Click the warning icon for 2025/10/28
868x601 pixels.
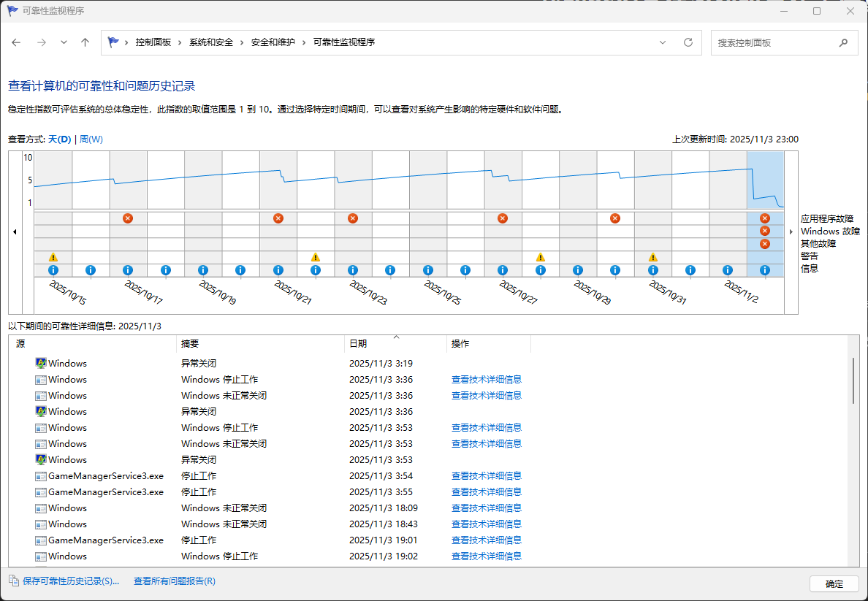(x=541, y=257)
